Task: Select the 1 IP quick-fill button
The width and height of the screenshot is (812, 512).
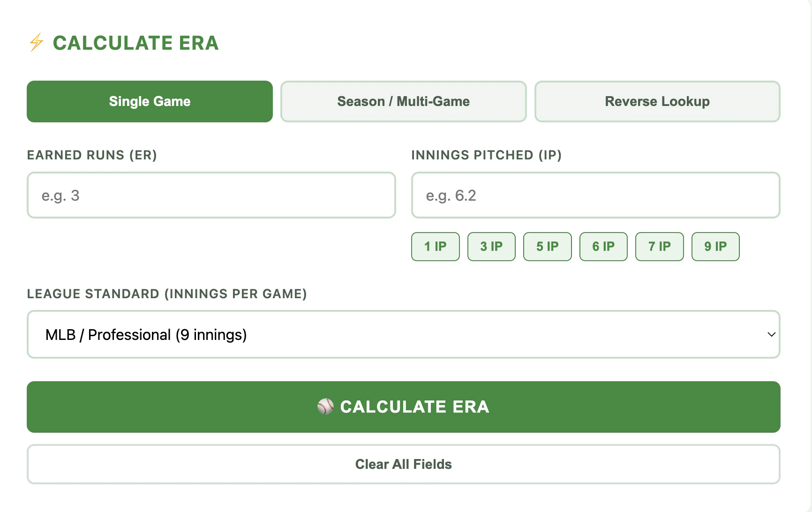Action: pyautogui.click(x=435, y=246)
